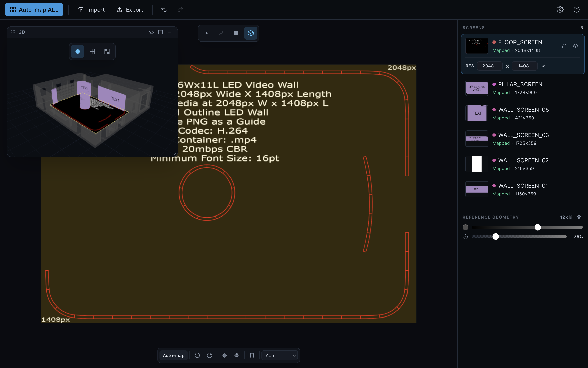Select the 3D cube mode tool
Image resolution: width=588 pixels, height=368 pixels.
point(251,33)
